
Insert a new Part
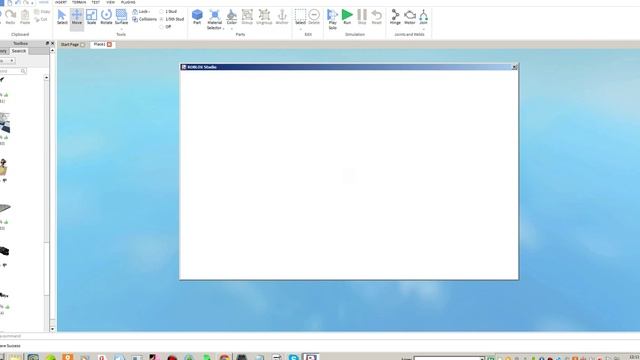pyautogui.click(x=197, y=17)
